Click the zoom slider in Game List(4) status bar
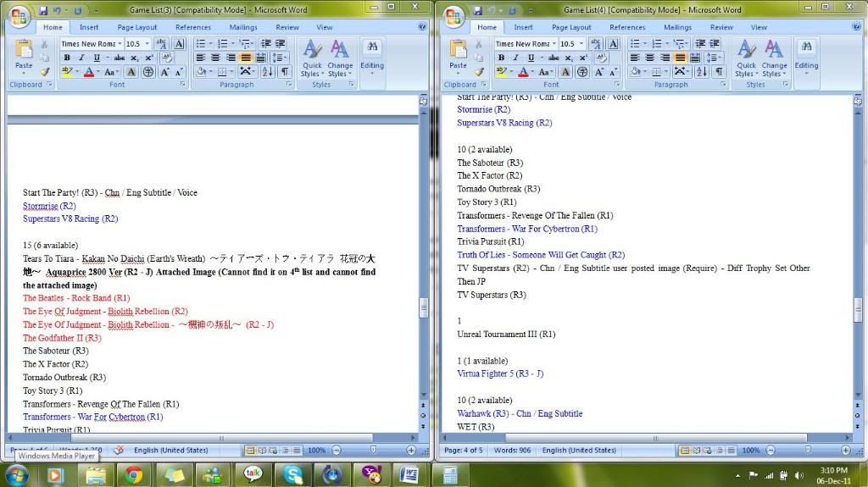Image resolution: width=868 pixels, height=487 pixels. click(806, 451)
